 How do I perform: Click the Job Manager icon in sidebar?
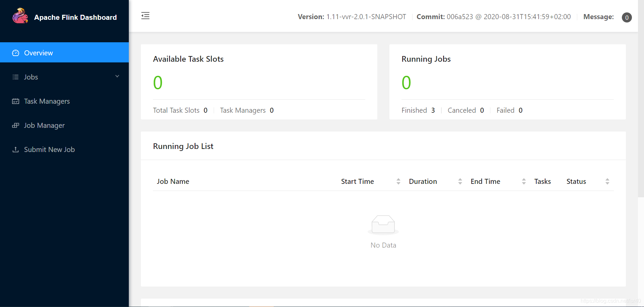point(15,125)
